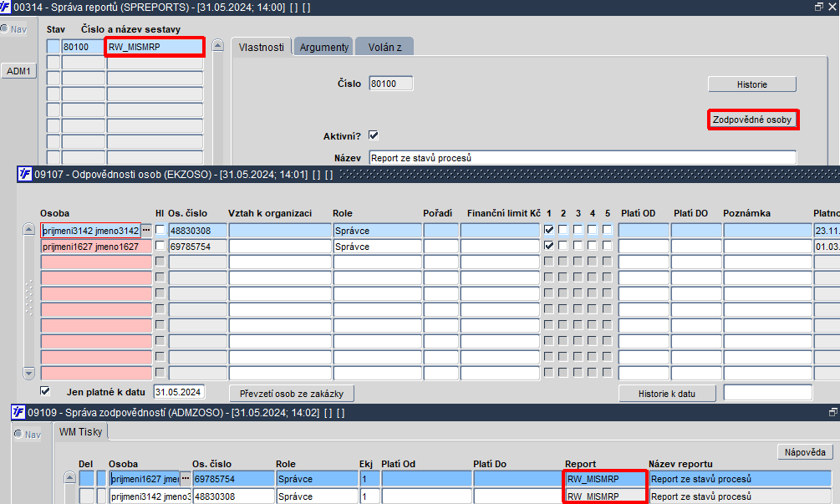This screenshot has width=840, height=504.
Task: Open lookup button next to prijmeni3142 Osoba field
Action: (145, 231)
